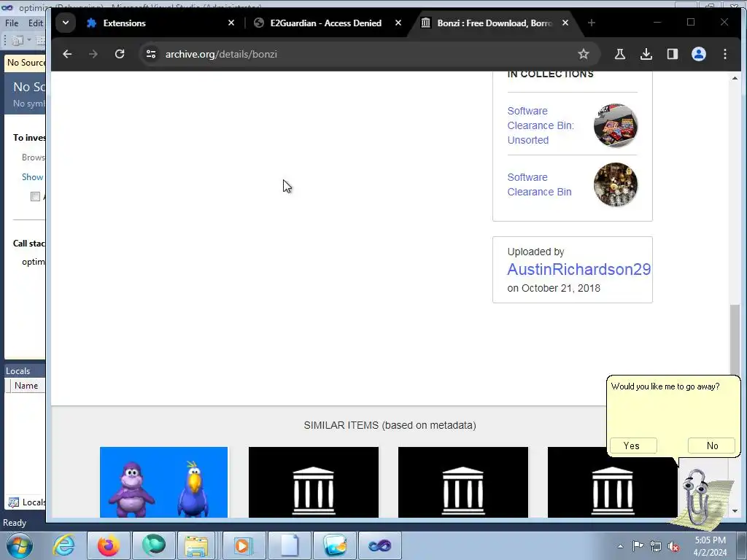The image size is (747, 560).
Task: Open third similar item with archive logo
Action: tap(463, 482)
